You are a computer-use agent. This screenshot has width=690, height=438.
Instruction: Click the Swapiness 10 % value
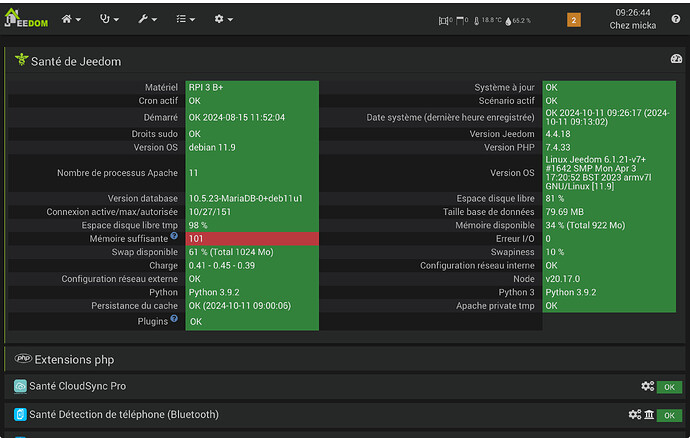point(554,252)
